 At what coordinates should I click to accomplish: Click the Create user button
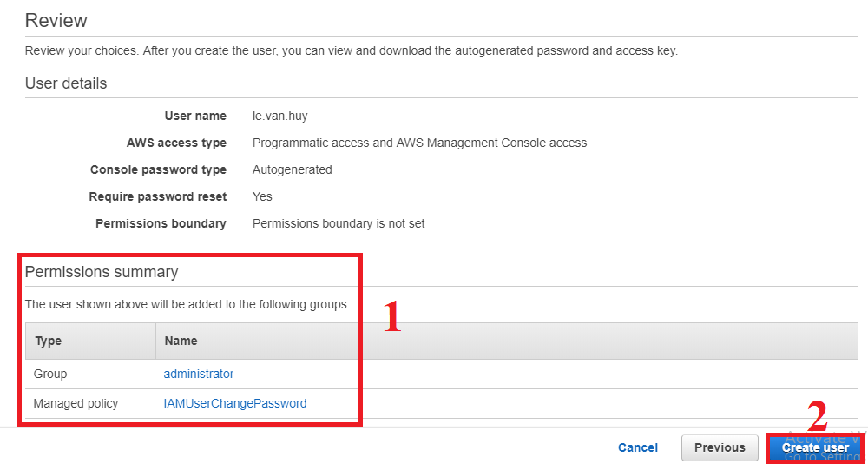pos(815,447)
